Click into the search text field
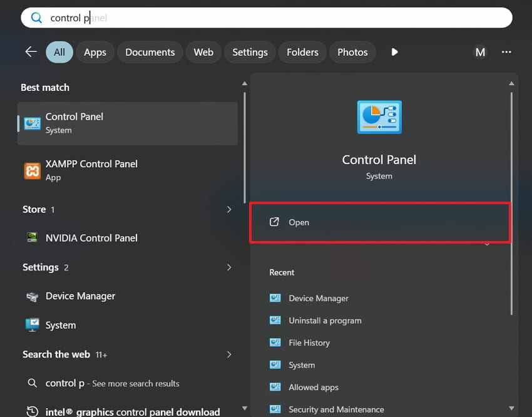This screenshot has width=532, height=417. [x=267, y=18]
